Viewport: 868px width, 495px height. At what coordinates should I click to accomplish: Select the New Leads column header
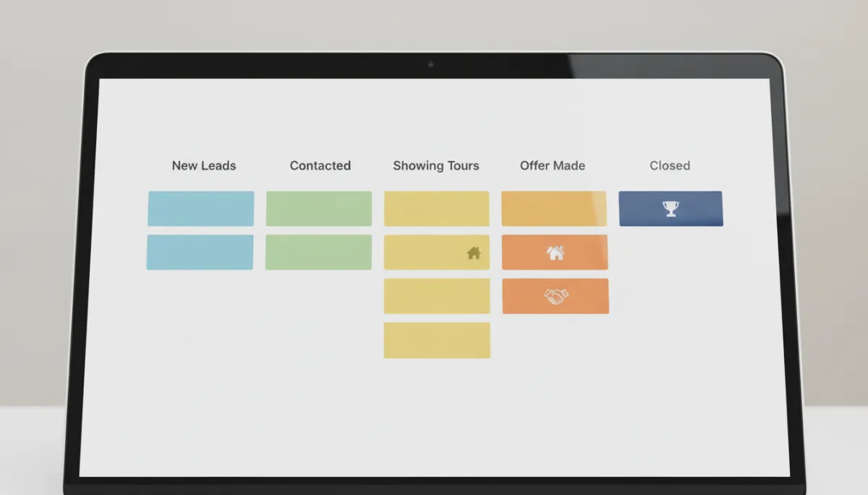pos(204,165)
